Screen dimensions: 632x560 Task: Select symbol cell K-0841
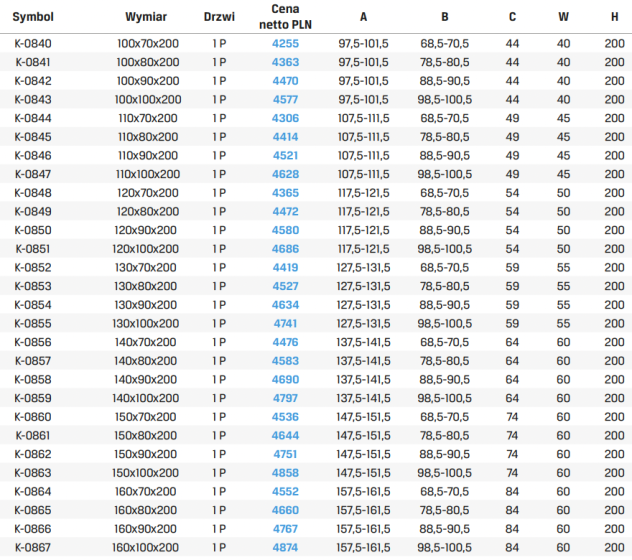[33, 62]
